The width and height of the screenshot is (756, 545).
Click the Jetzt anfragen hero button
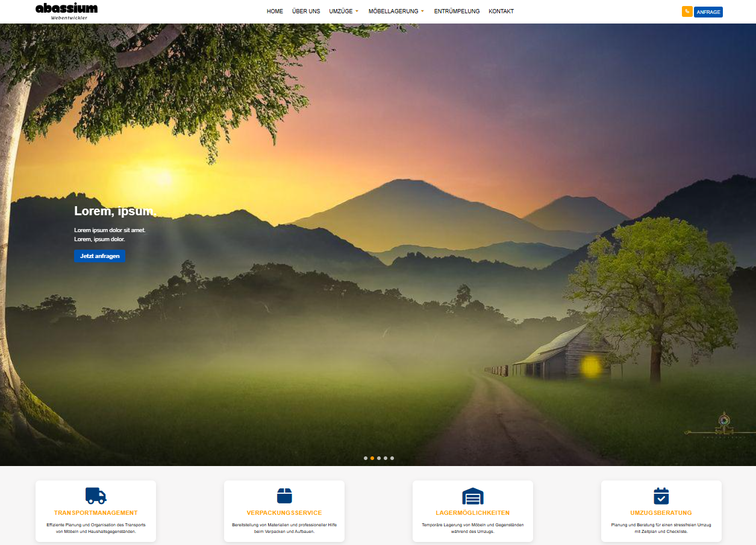pyautogui.click(x=99, y=256)
